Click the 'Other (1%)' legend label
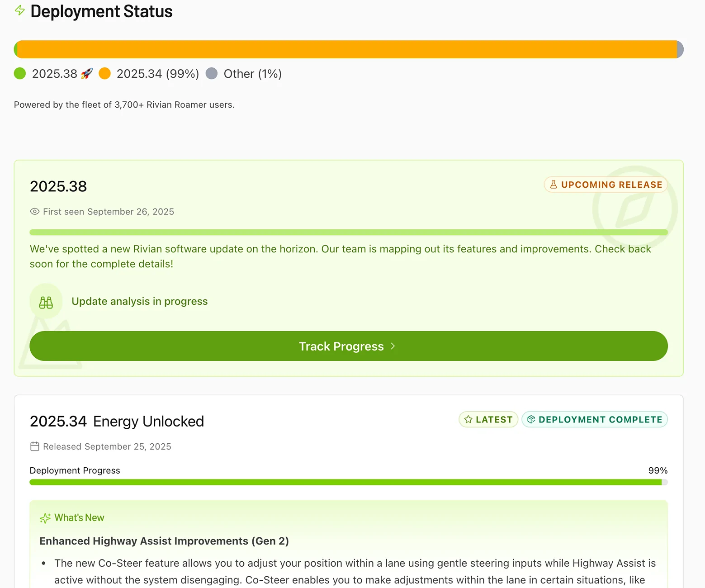The width and height of the screenshot is (705, 588). [253, 73]
